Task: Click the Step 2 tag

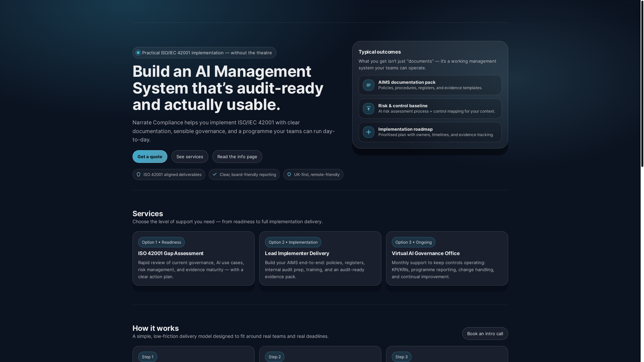Action: coord(275,357)
